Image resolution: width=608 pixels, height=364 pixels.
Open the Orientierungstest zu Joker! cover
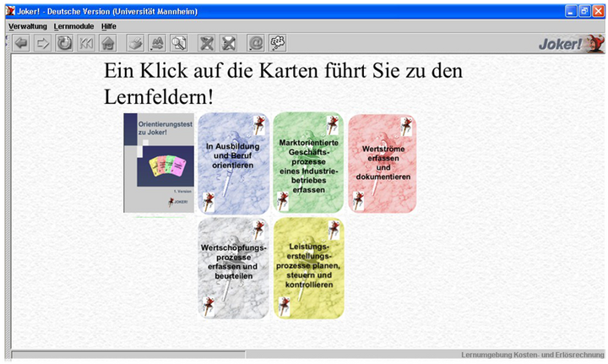click(x=159, y=163)
